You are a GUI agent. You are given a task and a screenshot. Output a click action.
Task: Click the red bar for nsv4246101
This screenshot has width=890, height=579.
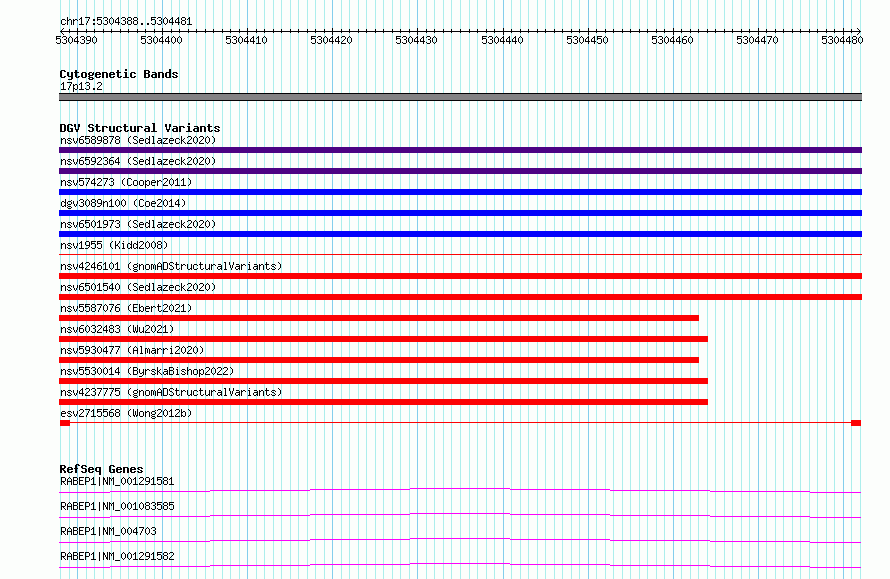click(x=460, y=276)
